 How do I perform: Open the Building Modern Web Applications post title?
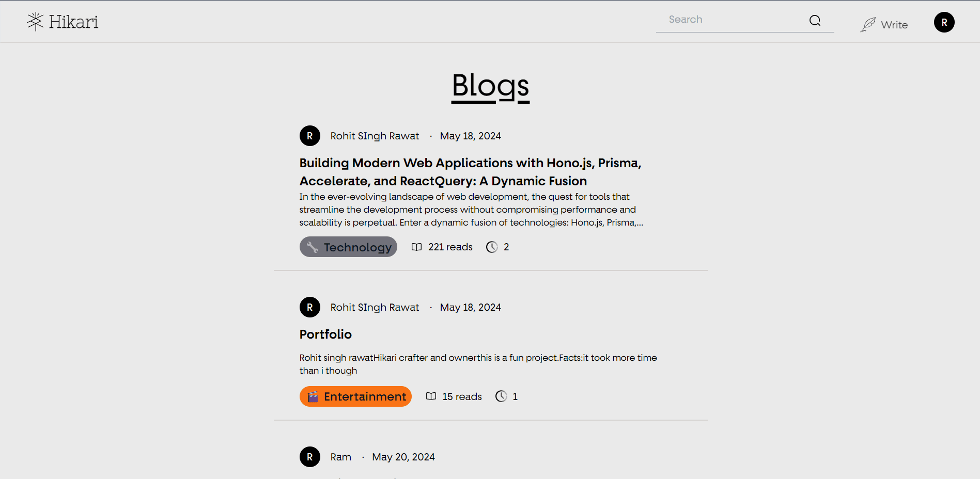click(470, 172)
